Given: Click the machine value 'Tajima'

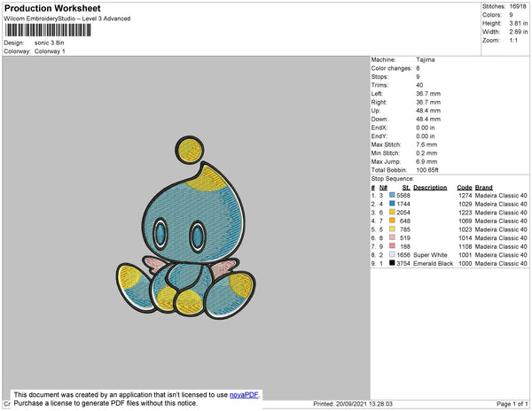Looking at the screenshot, I should click(x=426, y=59).
